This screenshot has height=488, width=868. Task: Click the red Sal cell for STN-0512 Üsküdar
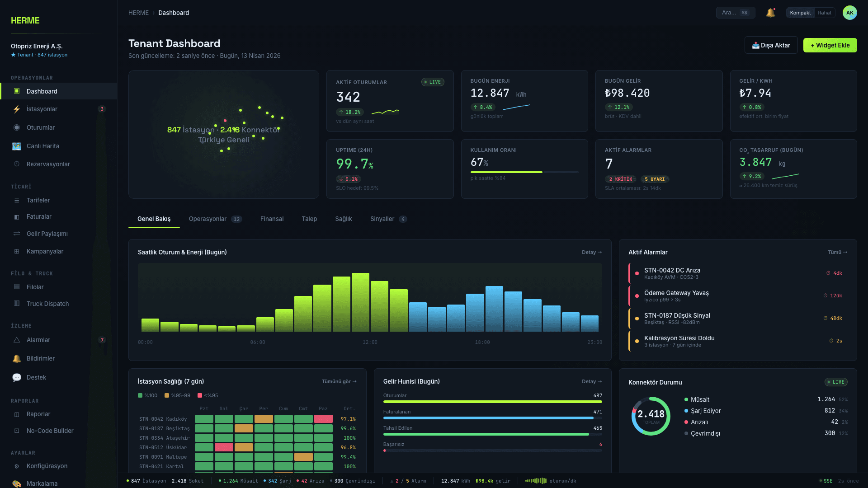pyautogui.click(x=224, y=447)
